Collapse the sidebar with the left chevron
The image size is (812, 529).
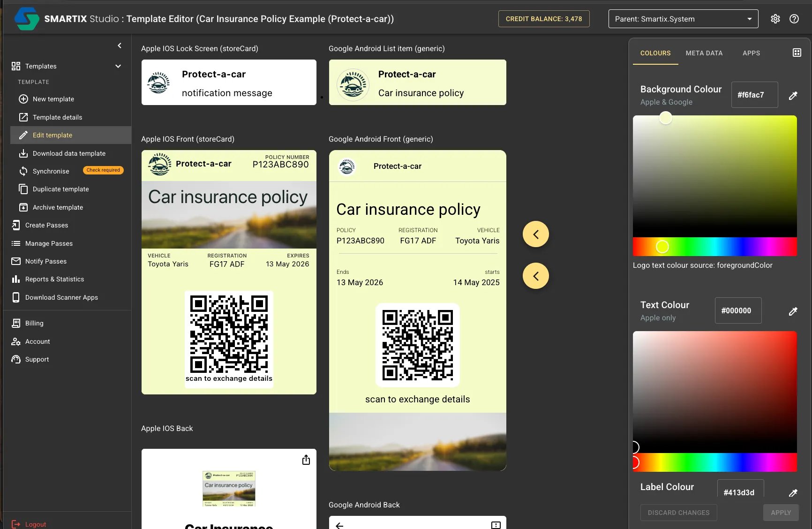coord(120,45)
